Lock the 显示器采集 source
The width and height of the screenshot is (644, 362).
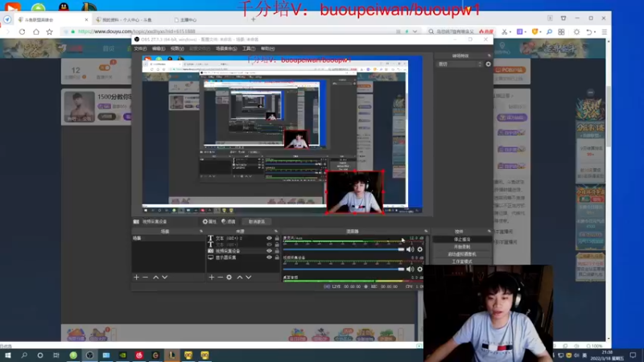click(277, 257)
